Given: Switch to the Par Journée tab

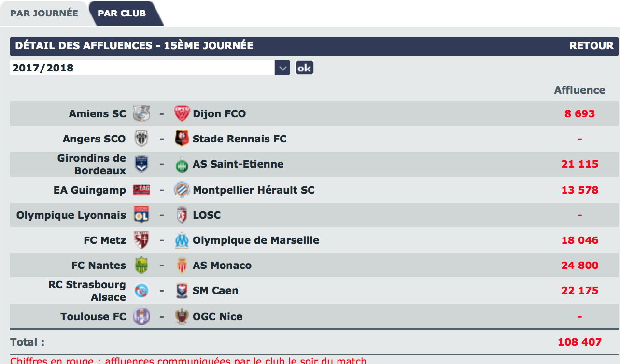Looking at the screenshot, I should (44, 13).
